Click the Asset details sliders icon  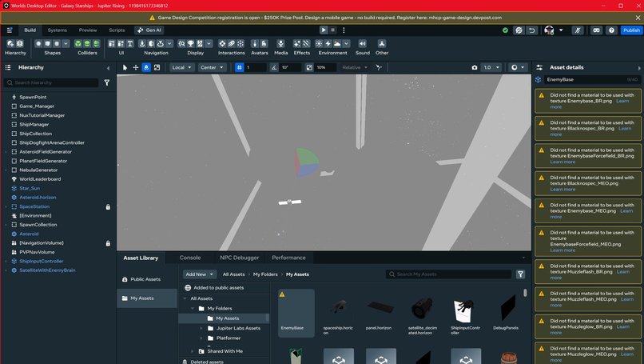pyautogui.click(x=539, y=67)
